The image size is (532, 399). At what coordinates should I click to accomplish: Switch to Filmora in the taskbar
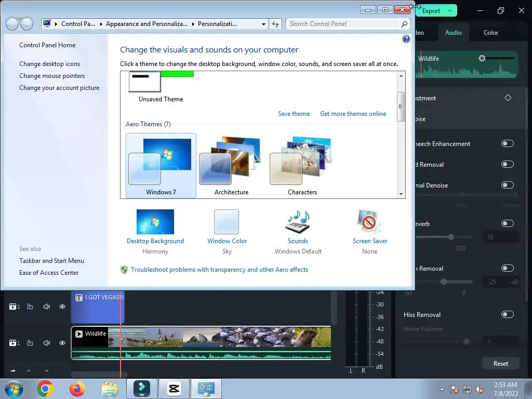(142, 389)
